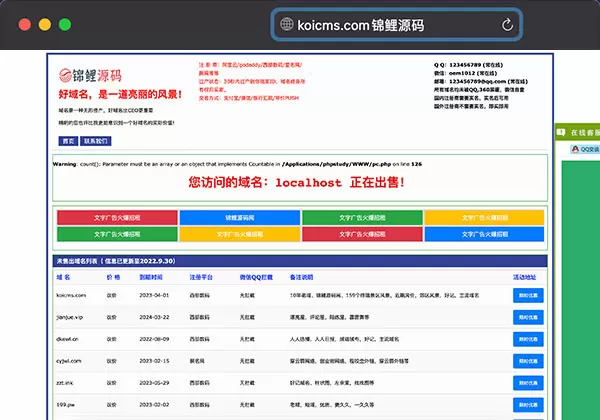Screen dimensions: 600x420
Task: Click the 限时优惠 button for zzt.ink
Action: tap(528, 383)
